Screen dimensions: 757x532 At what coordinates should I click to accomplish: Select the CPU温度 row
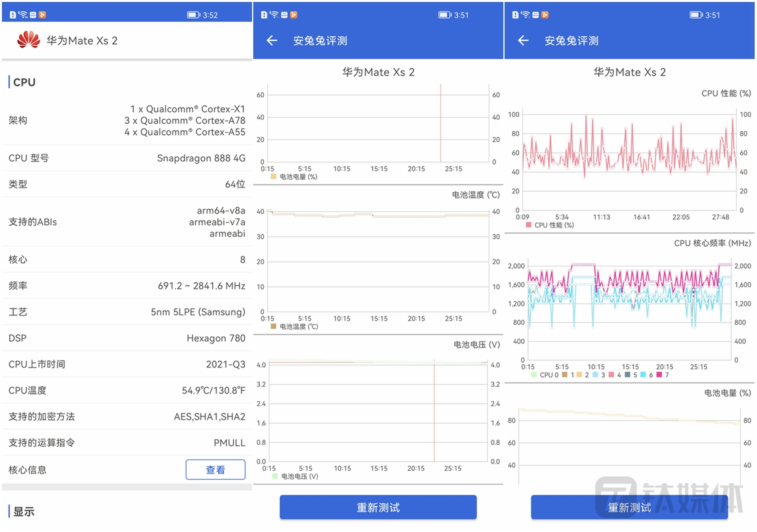127,390
